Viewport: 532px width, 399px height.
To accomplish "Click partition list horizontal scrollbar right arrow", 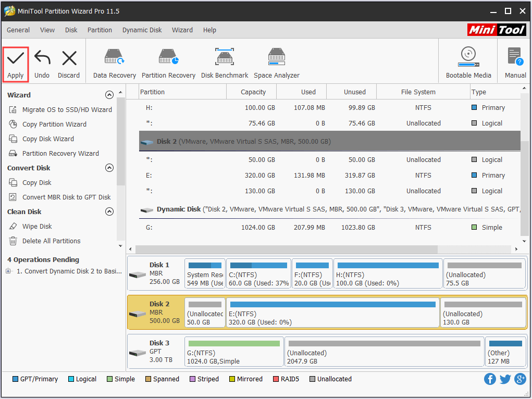I will click(516, 249).
